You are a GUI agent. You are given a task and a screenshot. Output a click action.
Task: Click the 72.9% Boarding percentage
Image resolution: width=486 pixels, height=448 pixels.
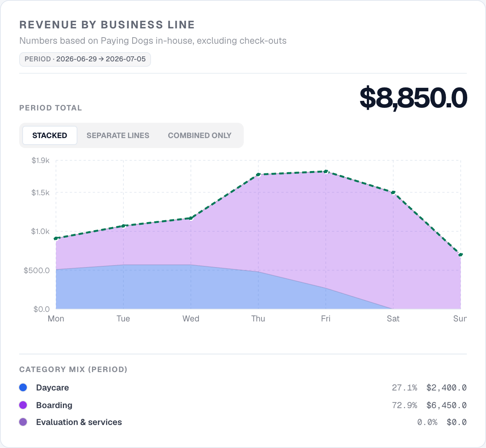click(x=404, y=405)
